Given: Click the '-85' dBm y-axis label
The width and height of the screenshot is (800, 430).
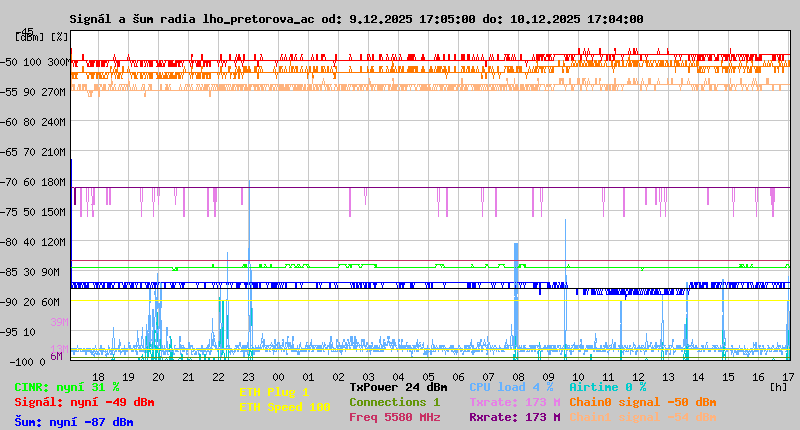Looking at the screenshot, I should pos(9,272).
